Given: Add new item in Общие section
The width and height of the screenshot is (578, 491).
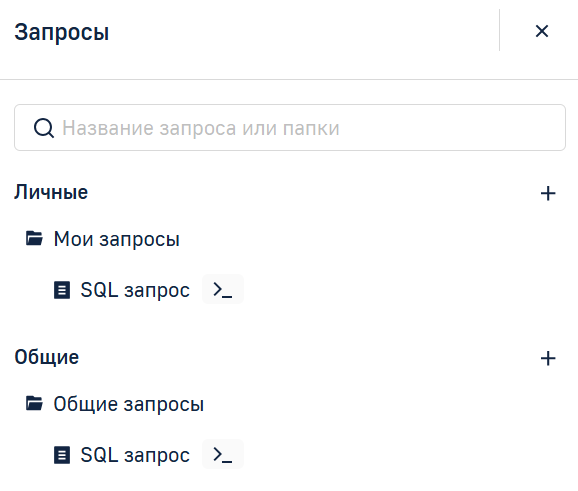Looking at the screenshot, I should click(548, 358).
